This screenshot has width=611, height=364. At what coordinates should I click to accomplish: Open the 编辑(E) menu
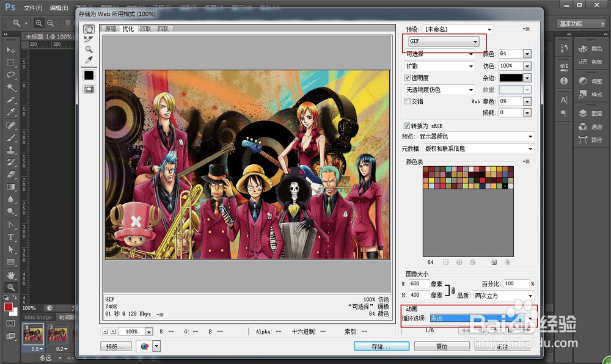pyautogui.click(x=59, y=8)
